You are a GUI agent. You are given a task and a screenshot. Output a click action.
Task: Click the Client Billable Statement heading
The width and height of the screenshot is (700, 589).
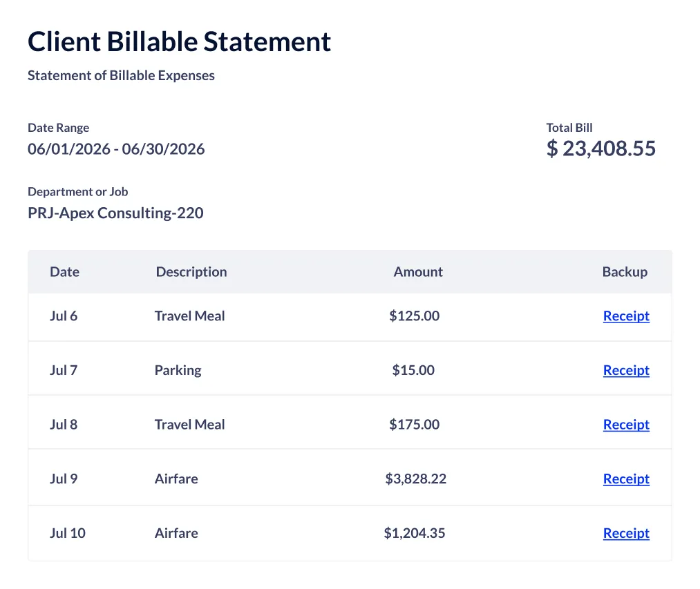pos(179,42)
